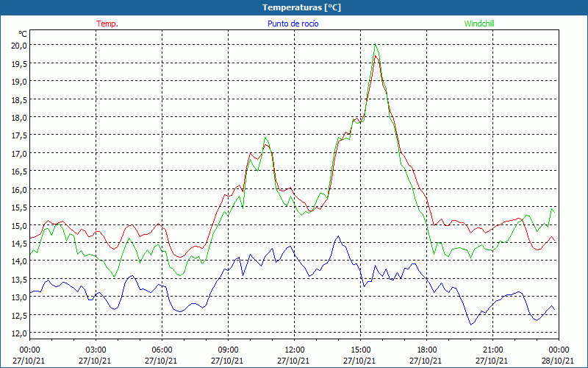Click the 28/10/21 date label
This screenshot has width=588, height=368.
[558, 361]
